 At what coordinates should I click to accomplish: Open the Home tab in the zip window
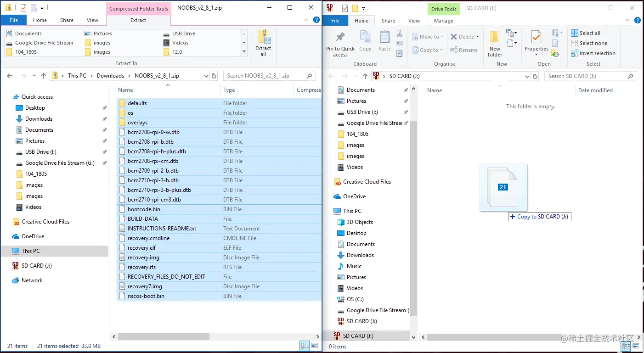point(40,20)
